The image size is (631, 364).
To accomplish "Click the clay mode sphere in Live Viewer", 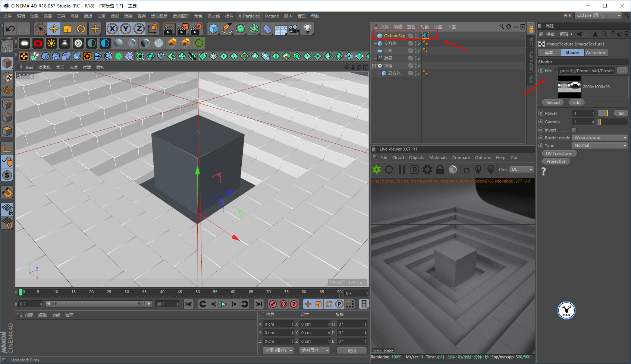I will pos(453,170).
